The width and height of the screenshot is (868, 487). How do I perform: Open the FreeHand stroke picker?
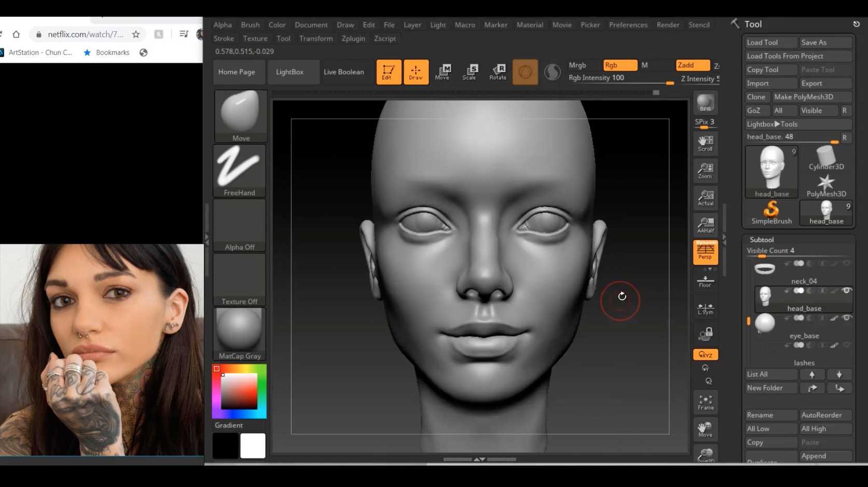tap(239, 170)
